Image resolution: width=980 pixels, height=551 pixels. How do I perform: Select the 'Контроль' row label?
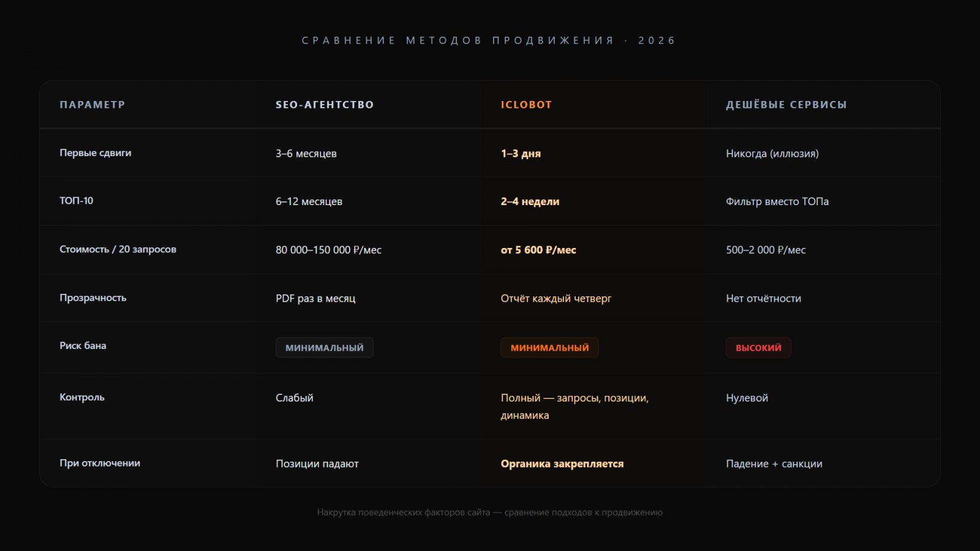(x=82, y=397)
